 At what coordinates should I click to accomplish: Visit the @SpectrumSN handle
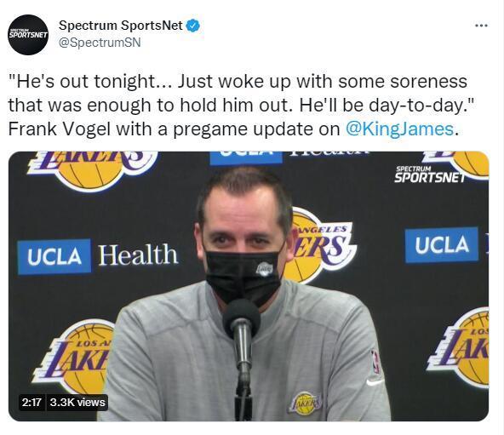(100, 43)
